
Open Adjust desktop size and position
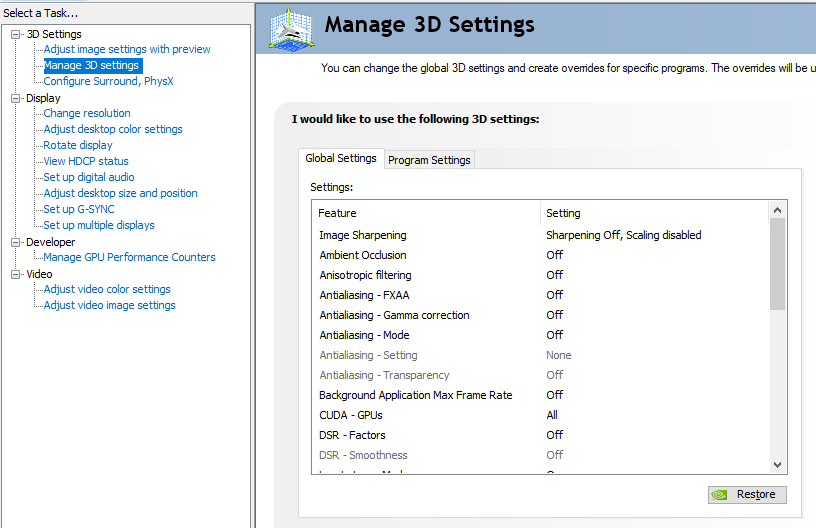[x=120, y=193]
